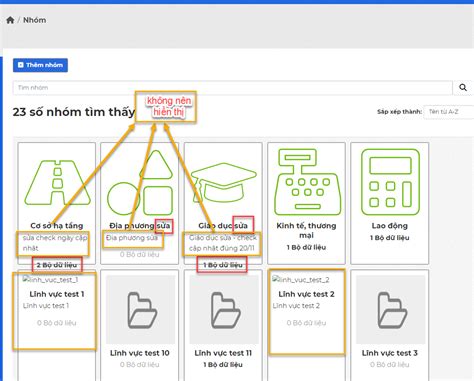Open the Kinh tế, thương mại group title

tap(306, 230)
